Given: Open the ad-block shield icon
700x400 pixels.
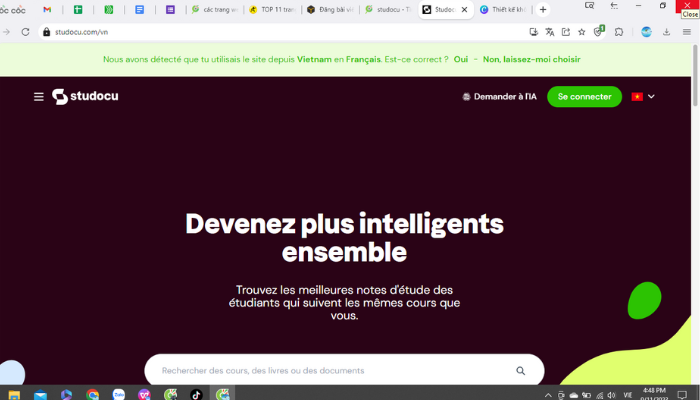Looking at the screenshot, I should 598,31.
